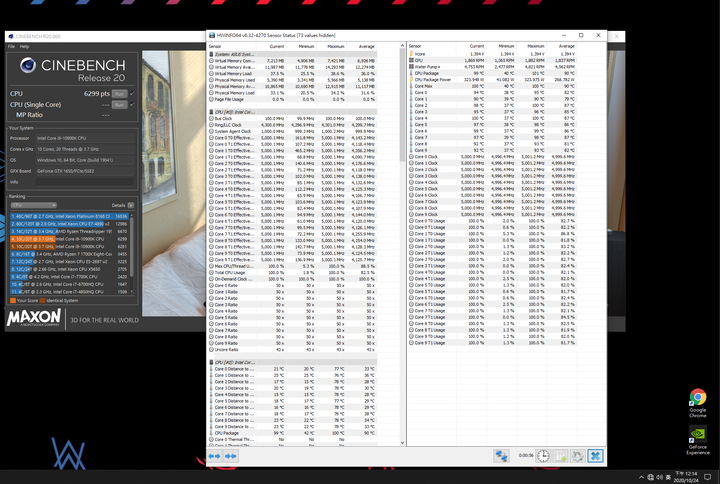Click the Info input field in Cinebench

[x=85, y=182]
